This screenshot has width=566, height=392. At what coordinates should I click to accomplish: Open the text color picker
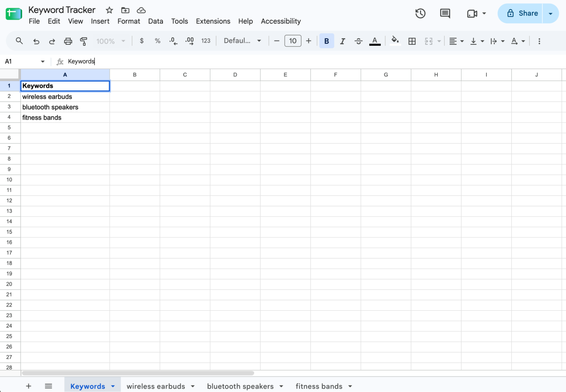pyautogui.click(x=375, y=41)
